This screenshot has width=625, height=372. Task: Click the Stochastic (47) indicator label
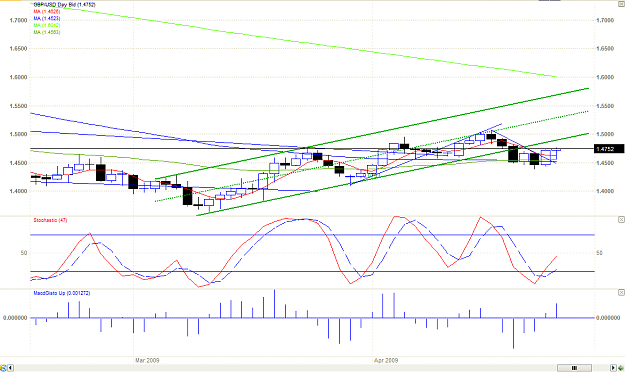click(x=50, y=220)
